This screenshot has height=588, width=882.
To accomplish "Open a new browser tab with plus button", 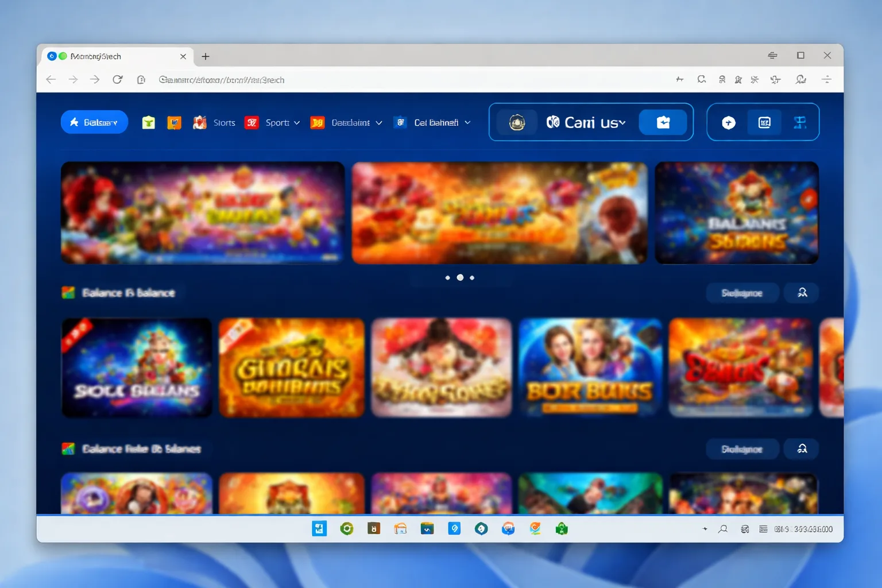I will pos(206,56).
